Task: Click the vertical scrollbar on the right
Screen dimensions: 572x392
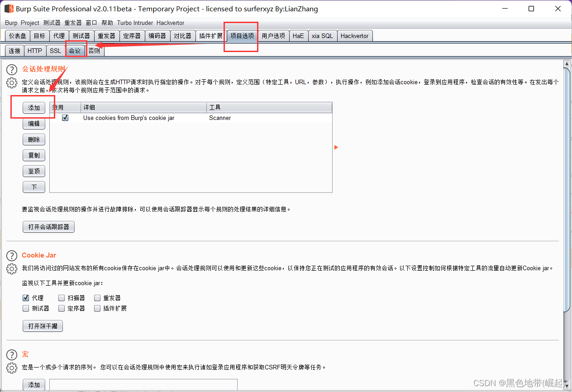Action: tap(567, 189)
